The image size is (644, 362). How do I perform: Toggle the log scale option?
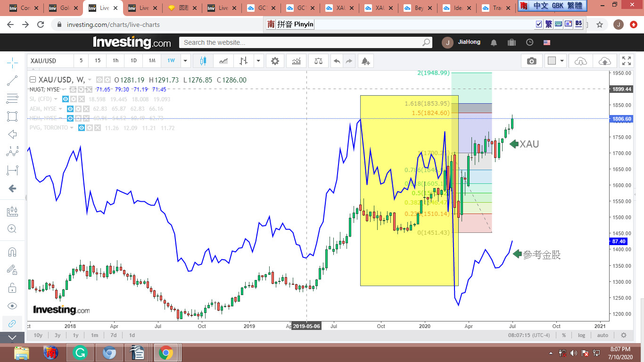(582, 335)
